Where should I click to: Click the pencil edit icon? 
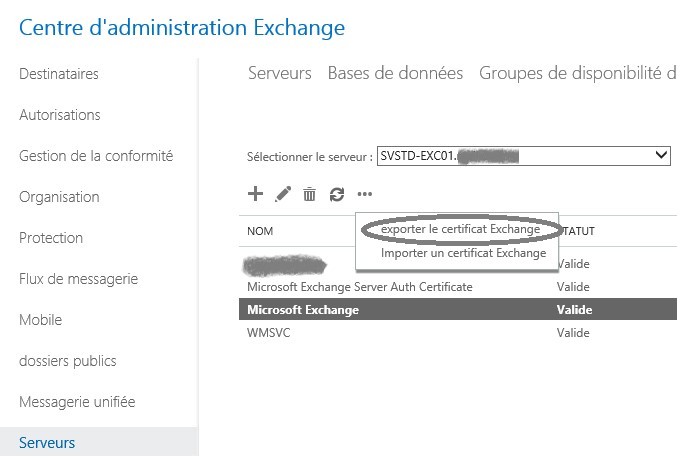(x=283, y=194)
